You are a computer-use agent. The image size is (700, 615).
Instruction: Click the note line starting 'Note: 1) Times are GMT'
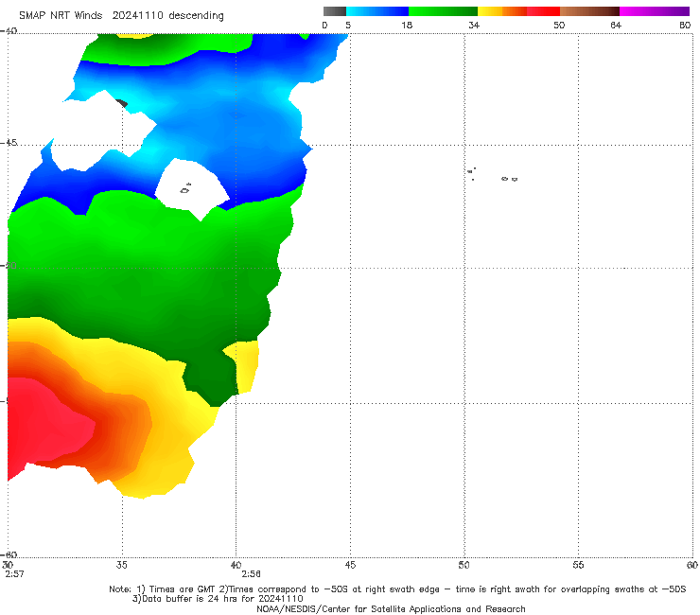coord(397,589)
